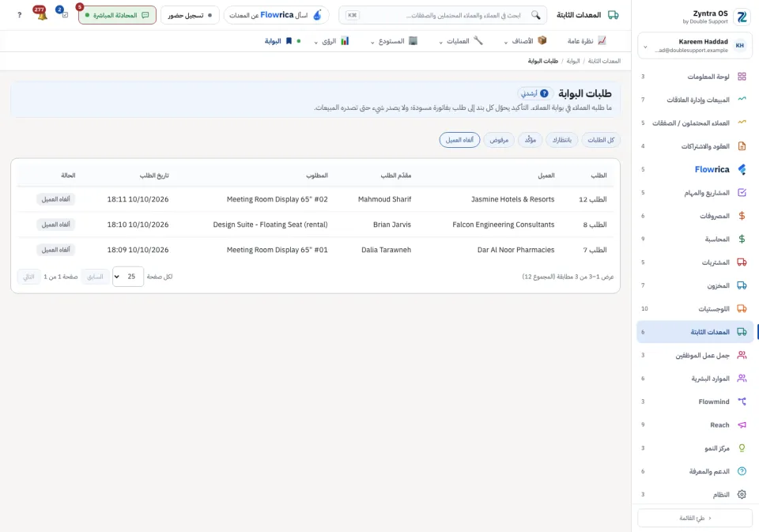Click the السابق previous page button

pos(95,277)
